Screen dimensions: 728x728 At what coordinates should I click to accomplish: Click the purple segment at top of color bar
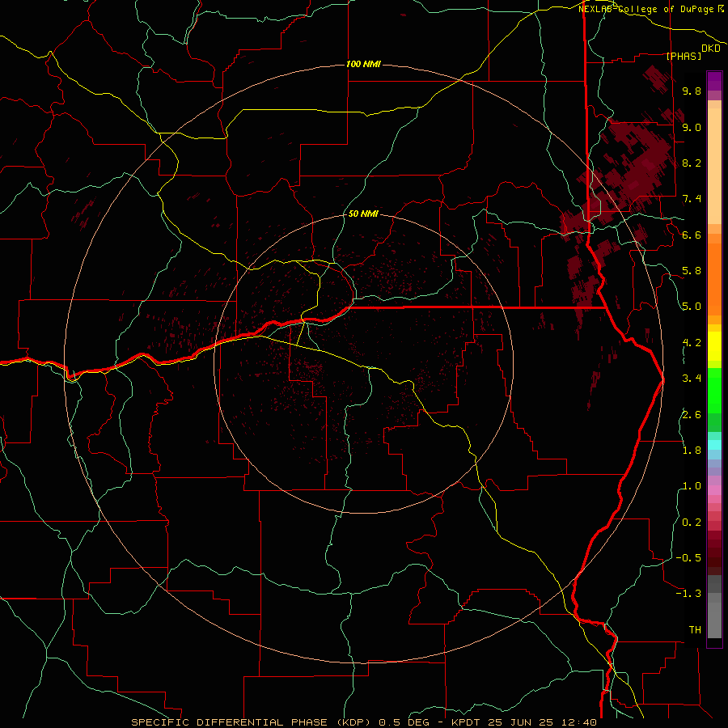click(714, 81)
